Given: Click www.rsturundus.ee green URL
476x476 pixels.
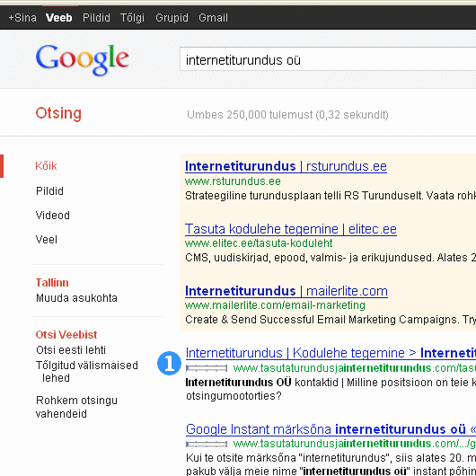Looking at the screenshot, I should click(x=233, y=181).
